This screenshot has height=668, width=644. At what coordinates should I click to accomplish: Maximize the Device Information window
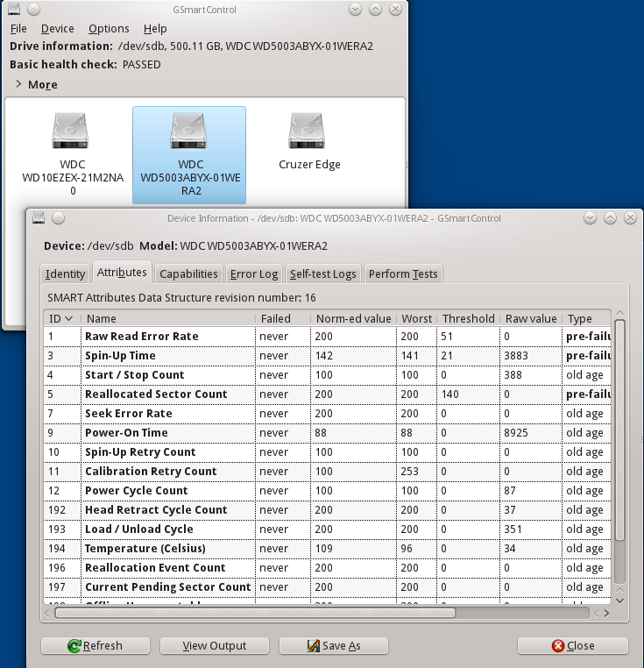(x=611, y=218)
